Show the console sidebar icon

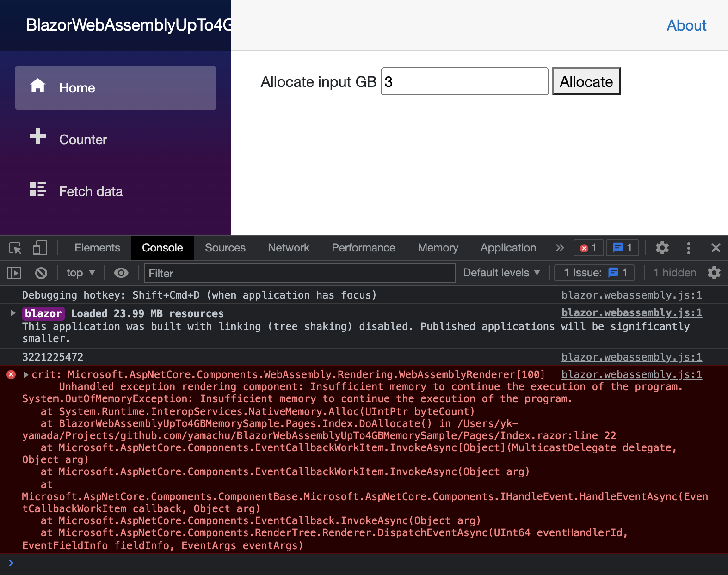click(x=14, y=273)
